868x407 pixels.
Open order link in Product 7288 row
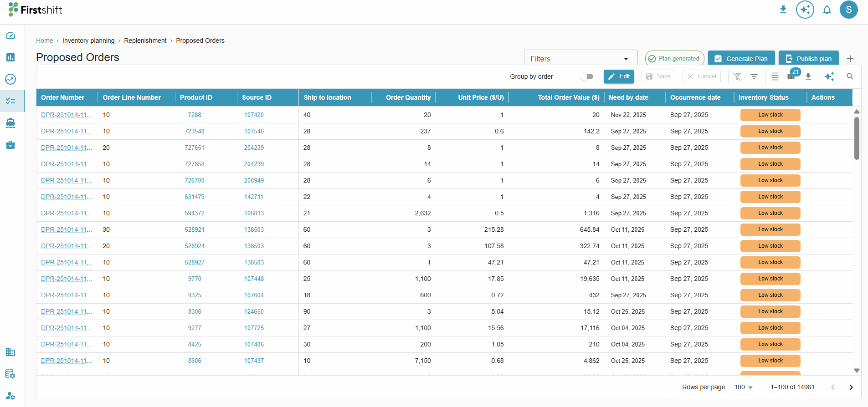point(67,115)
